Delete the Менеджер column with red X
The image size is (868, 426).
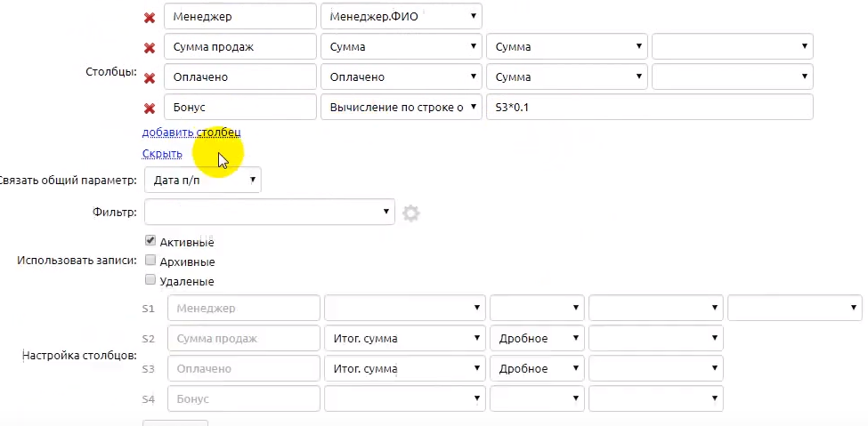click(150, 17)
